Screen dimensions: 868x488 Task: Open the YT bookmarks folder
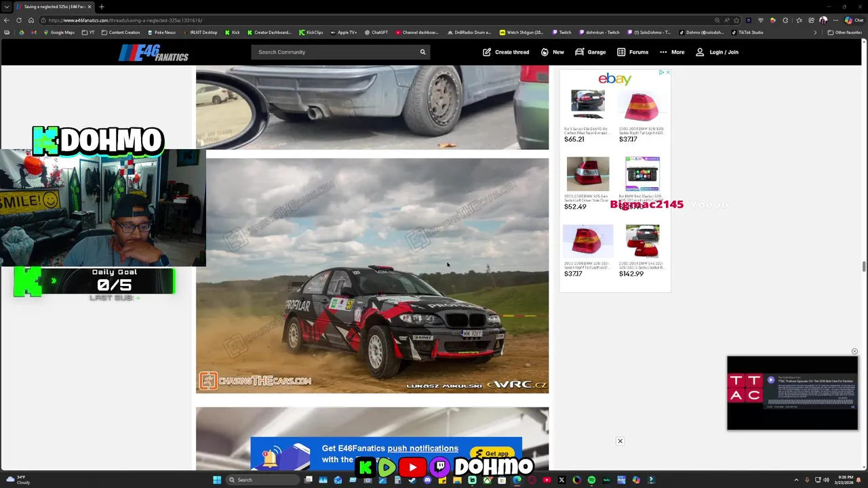click(x=88, y=33)
